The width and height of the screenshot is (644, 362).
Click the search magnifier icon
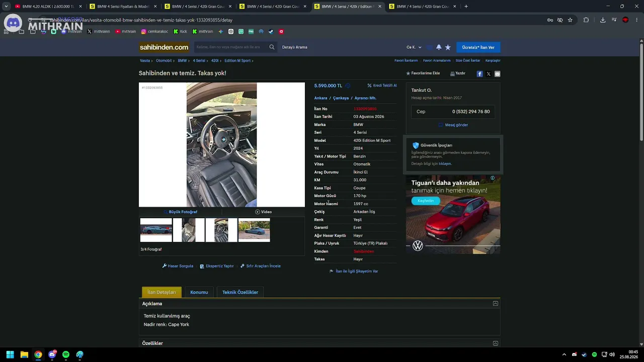click(x=272, y=47)
